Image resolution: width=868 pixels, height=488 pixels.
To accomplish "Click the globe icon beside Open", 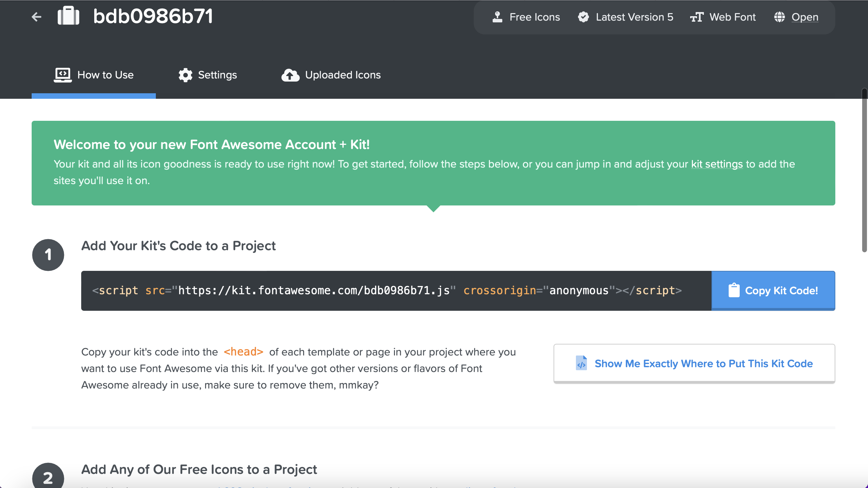I will point(780,17).
